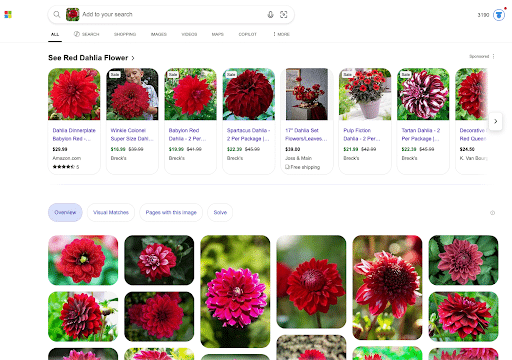512x360 pixels.
Task: Open See Red Dahlia Flower heading link
Action: [x=88, y=58]
